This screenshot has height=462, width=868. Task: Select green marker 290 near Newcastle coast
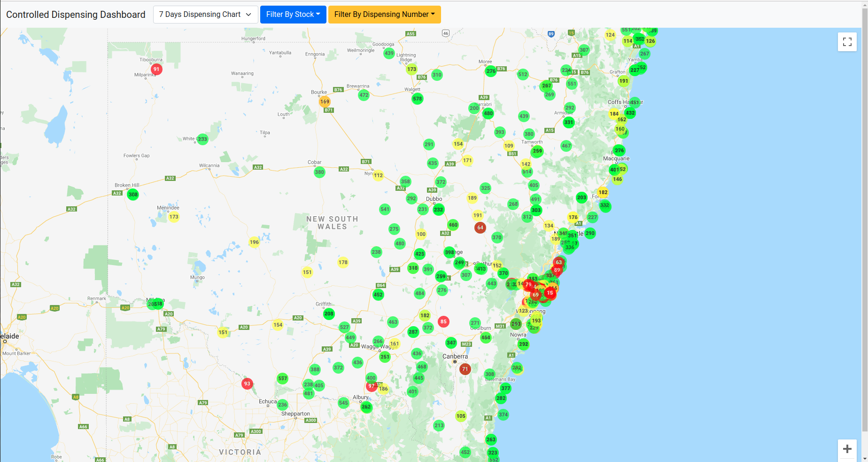pyautogui.click(x=590, y=233)
